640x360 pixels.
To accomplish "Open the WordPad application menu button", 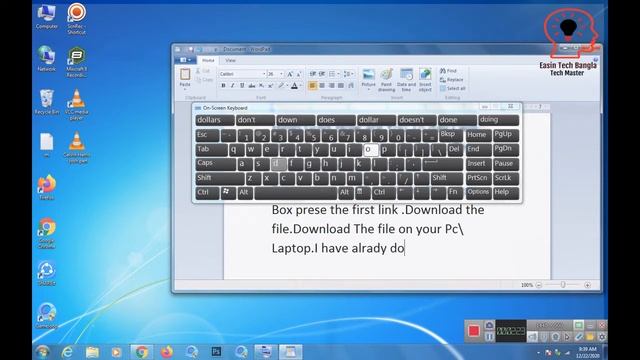I will pos(186,60).
